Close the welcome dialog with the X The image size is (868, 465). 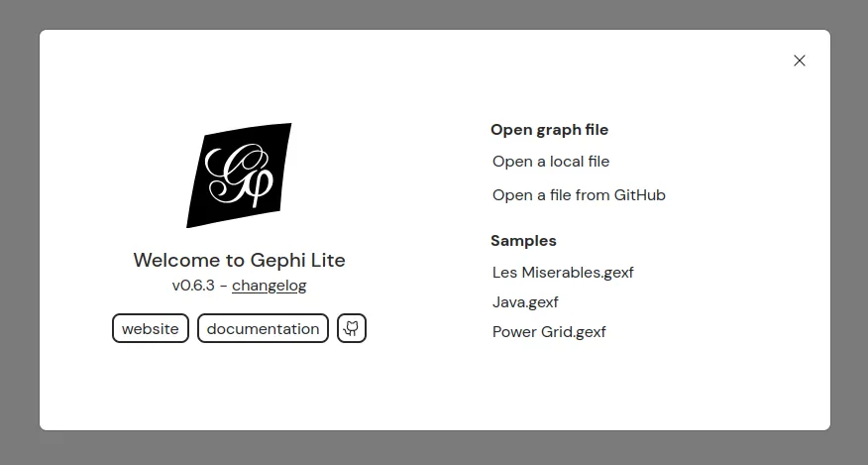click(800, 60)
